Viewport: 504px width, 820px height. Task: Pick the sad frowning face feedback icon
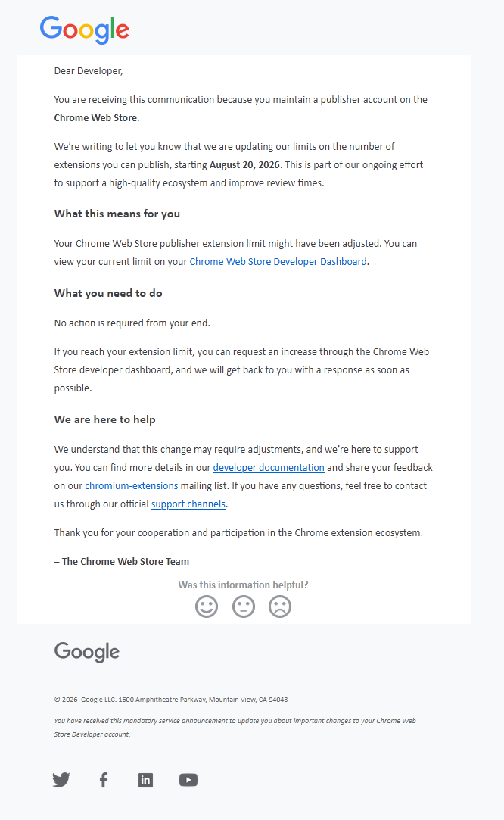[280, 606]
